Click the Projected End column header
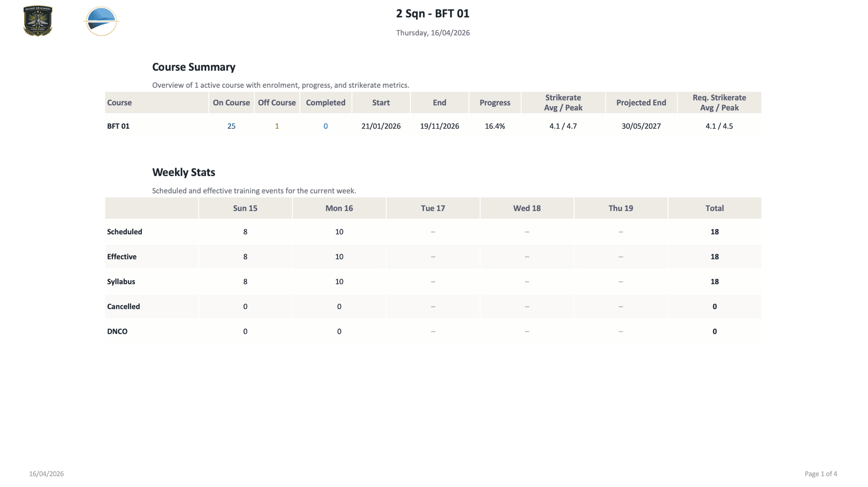The width and height of the screenshot is (868, 487). [641, 103]
